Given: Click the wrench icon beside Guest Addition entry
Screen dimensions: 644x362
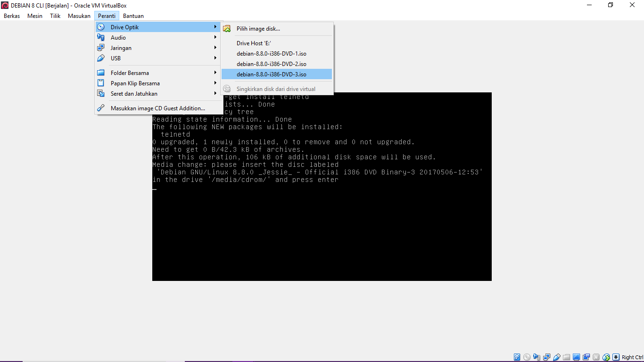Looking at the screenshot, I should [101, 108].
